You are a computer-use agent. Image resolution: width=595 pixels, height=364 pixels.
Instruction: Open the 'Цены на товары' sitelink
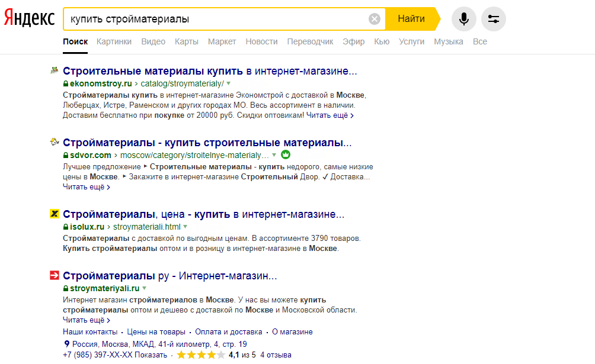pos(156,332)
